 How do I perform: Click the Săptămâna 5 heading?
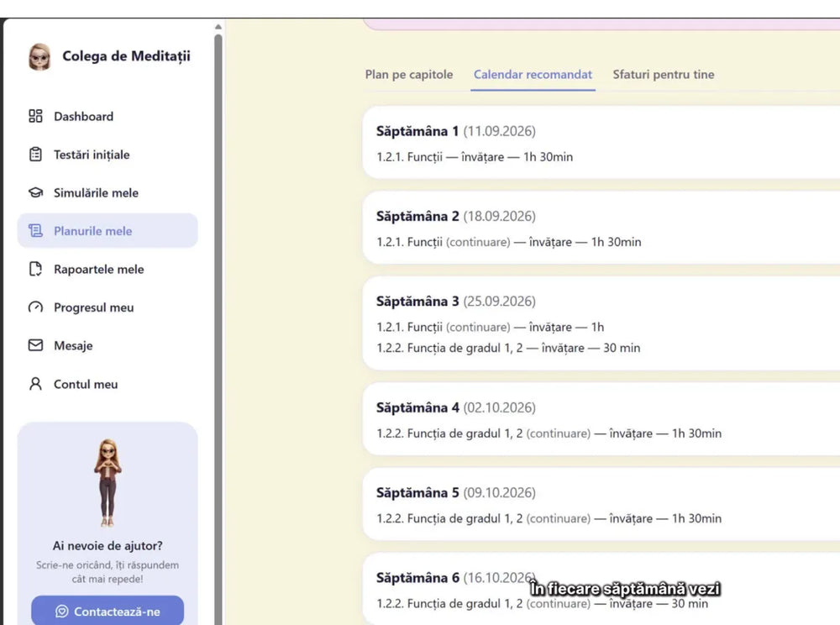[x=417, y=493]
